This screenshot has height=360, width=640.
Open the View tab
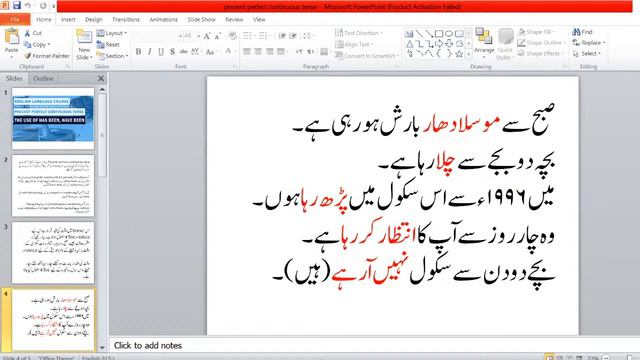coord(259,20)
